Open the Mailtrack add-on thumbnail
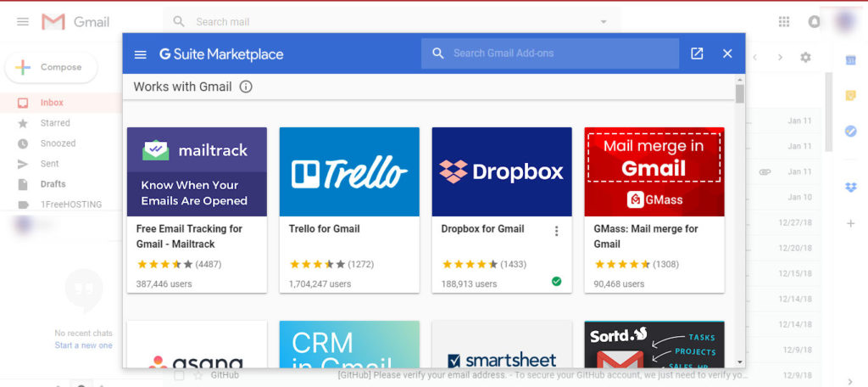This screenshot has height=387, width=868. coord(197,172)
